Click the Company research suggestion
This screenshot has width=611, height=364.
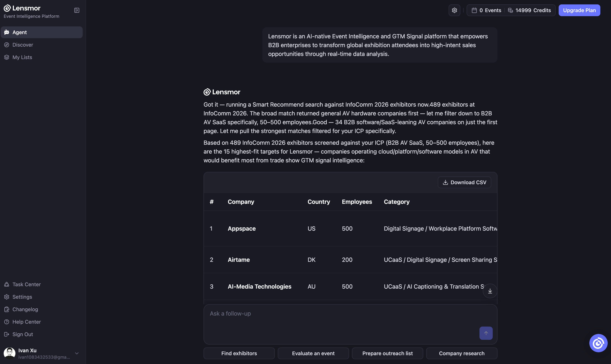[462, 353]
